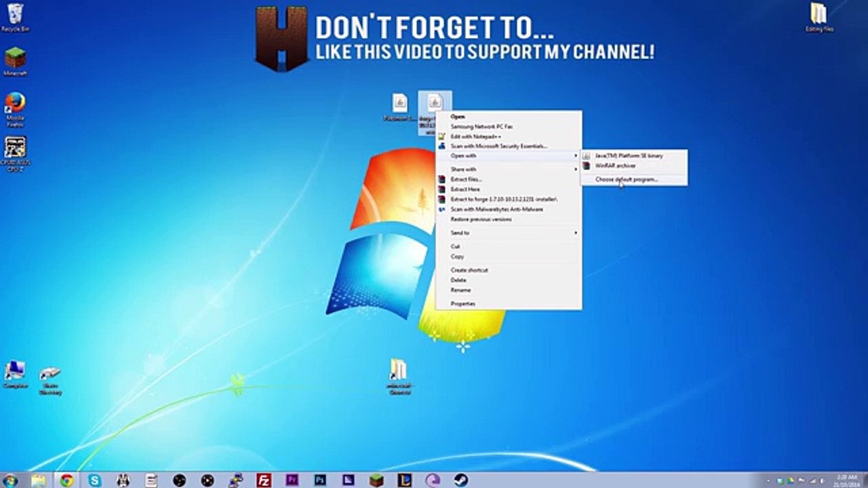This screenshot has width=868, height=488.
Task: Click the Windows Start orb
Action: click(10, 481)
